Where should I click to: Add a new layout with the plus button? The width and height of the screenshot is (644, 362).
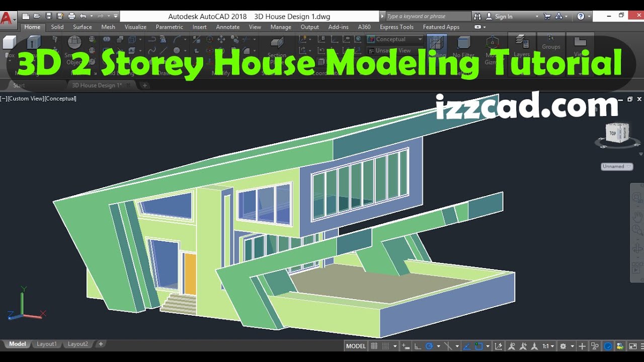pyautogui.click(x=101, y=344)
